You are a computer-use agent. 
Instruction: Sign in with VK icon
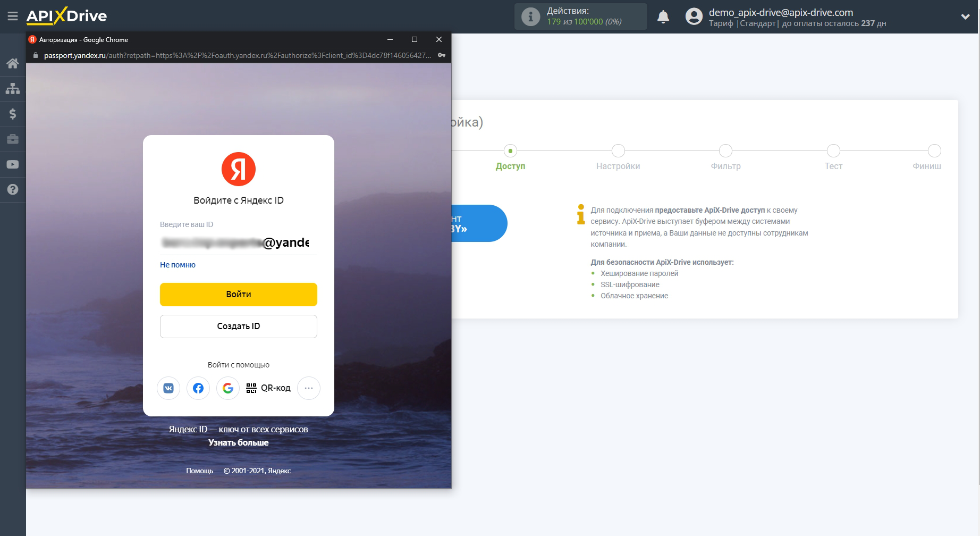[168, 388]
